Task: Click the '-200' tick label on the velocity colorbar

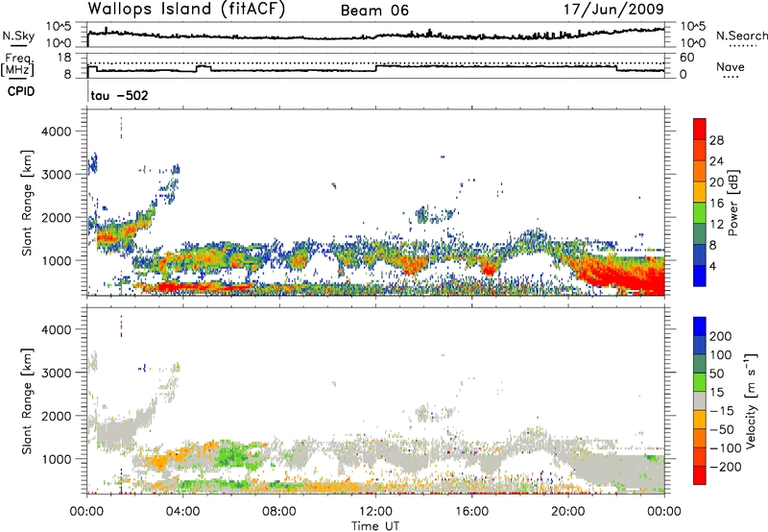Action: [x=725, y=467]
